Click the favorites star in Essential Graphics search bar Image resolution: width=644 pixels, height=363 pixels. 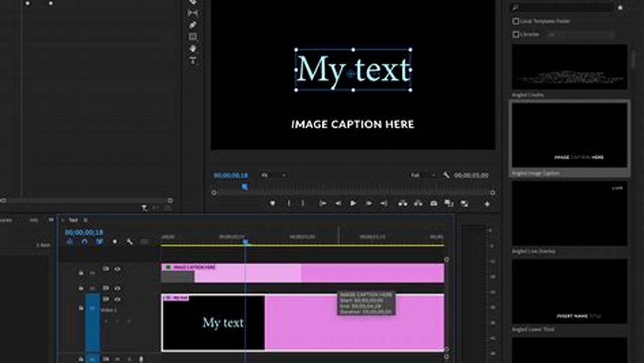pyautogui.click(x=620, y=8)
